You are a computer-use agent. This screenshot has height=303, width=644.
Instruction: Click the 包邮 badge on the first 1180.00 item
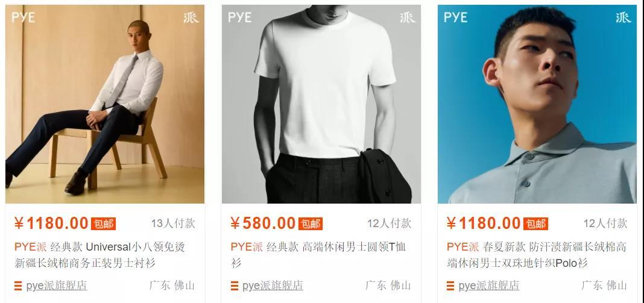coord(103,223)
